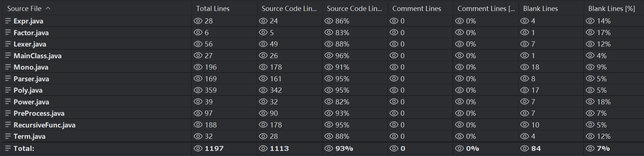
Task: Click the icon left of RecursiveFunc.java
Action: 8,125
